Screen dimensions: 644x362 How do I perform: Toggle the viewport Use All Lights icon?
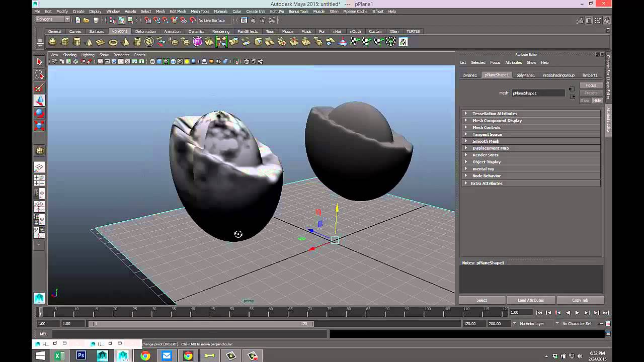click(187, 62)
